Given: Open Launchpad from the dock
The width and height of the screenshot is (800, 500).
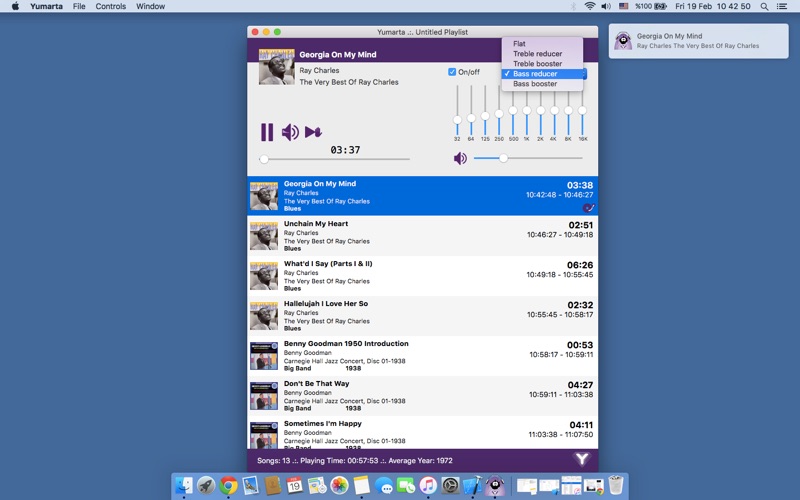Looking at the screenshot, I should coord(206,485).
